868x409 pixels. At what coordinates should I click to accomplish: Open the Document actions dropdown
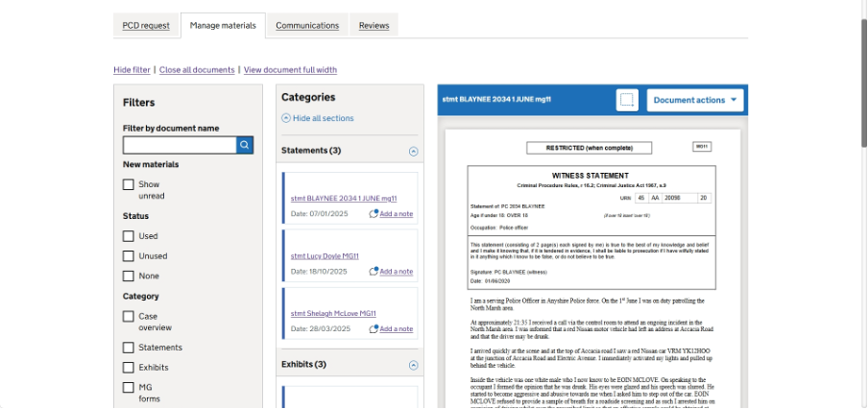click(x=695, y=100)
